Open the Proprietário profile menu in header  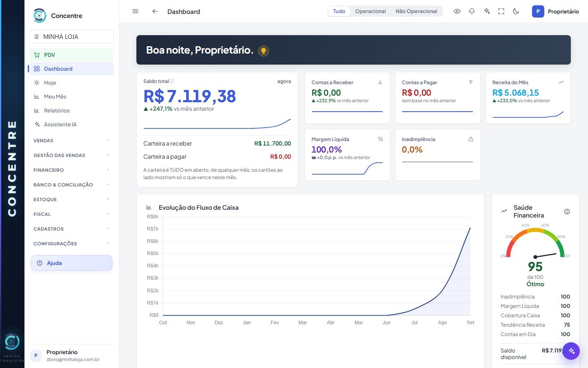click(555, 11)
